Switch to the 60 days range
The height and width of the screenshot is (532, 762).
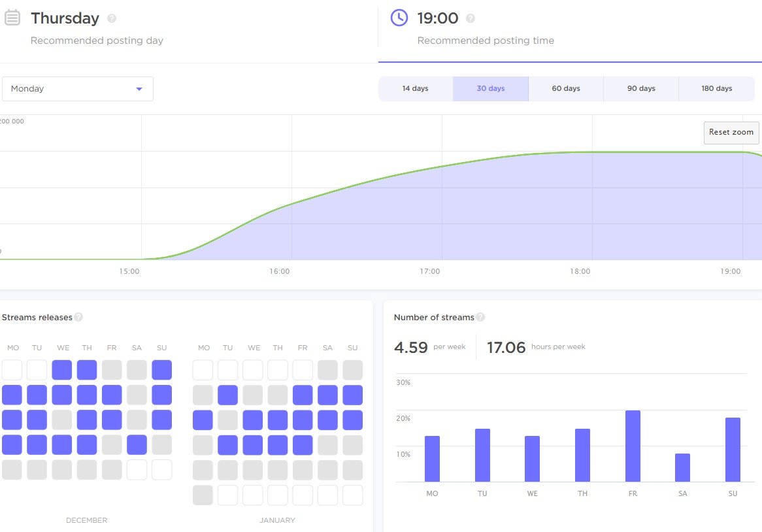coord(565,89)
